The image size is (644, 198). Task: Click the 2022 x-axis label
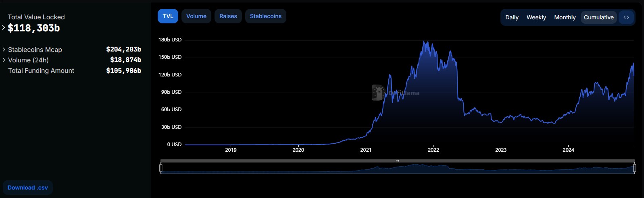click(x=434, y=150)
